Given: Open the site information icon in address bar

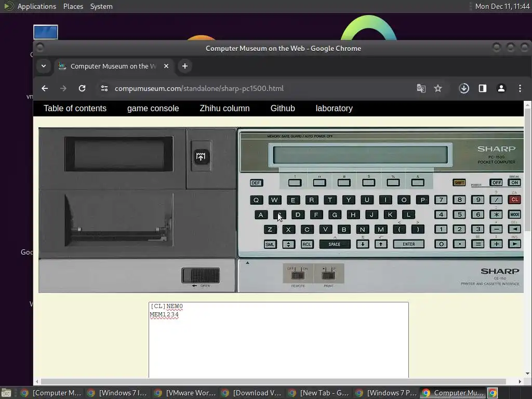Looking at the screenshot, I should [x=104, y=88].
